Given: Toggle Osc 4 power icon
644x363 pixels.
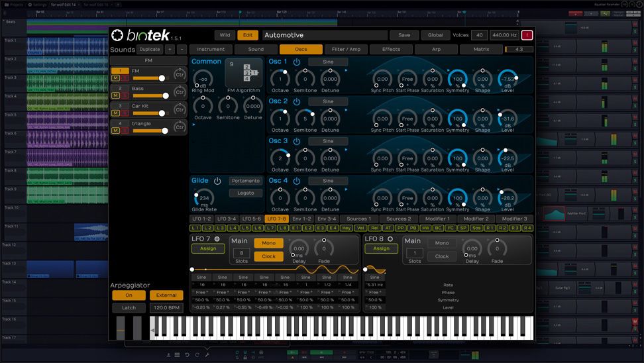Looking at the screenshot, I should coord(297,181).
